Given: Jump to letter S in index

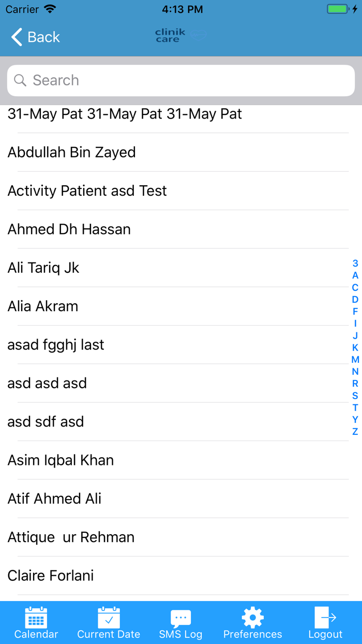Looking at the screenshot, I should pyautogui.click(x=355, y=396).
